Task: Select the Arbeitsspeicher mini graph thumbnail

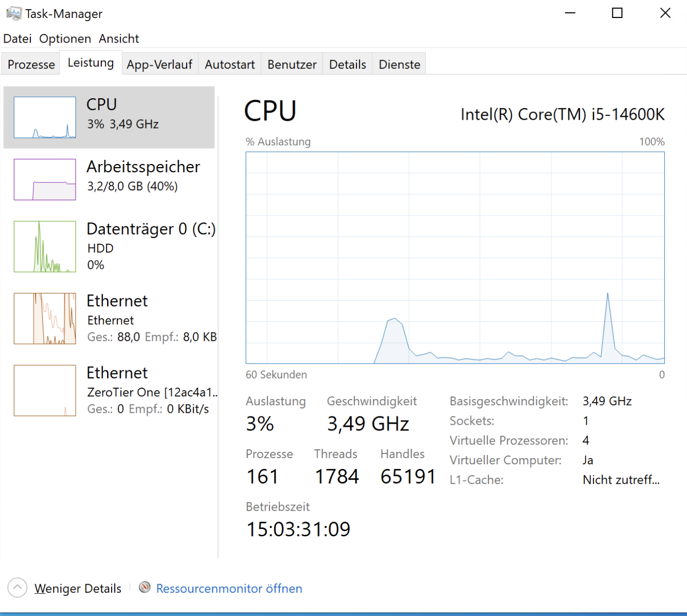Action: (45, 179)
